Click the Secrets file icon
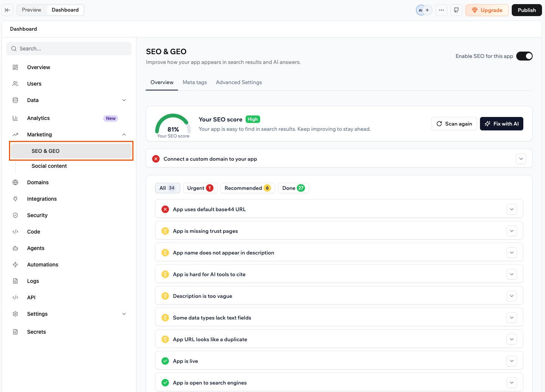Image resolution: width=545 pixels, height=392 pixels. [x=15, y=332]
